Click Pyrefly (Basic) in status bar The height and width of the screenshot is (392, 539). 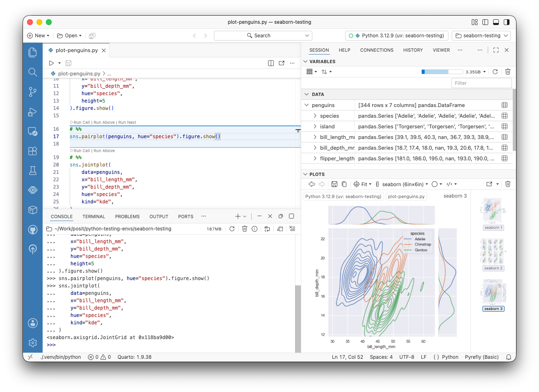click(482, 357)
